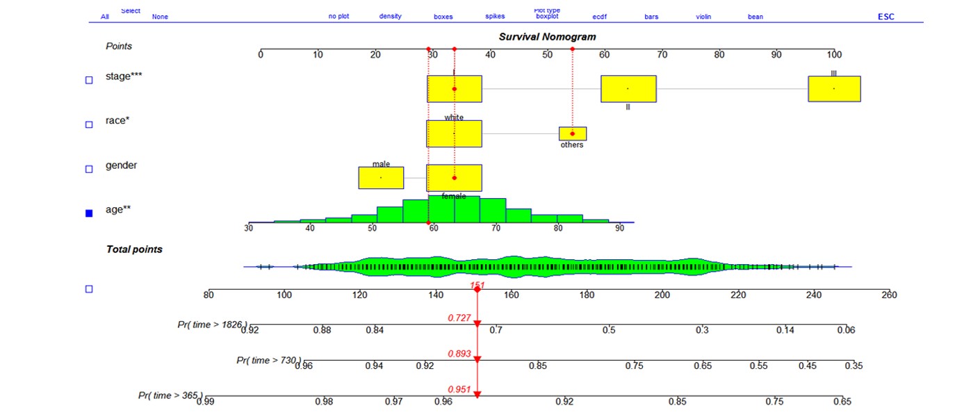The image size is (980, 417).
Task: Choose the 'density' plot type
Action: [390, 17]
